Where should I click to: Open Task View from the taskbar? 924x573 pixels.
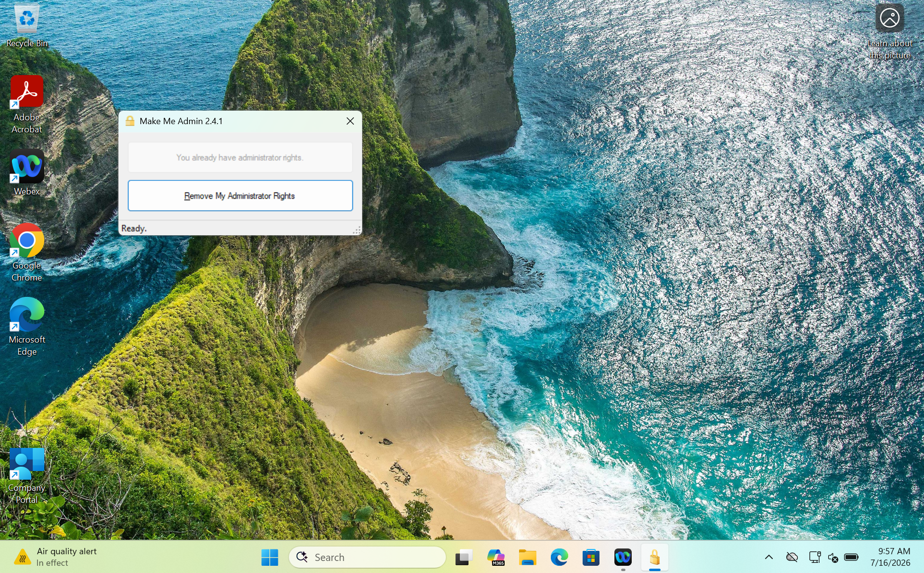pos(464,557)
